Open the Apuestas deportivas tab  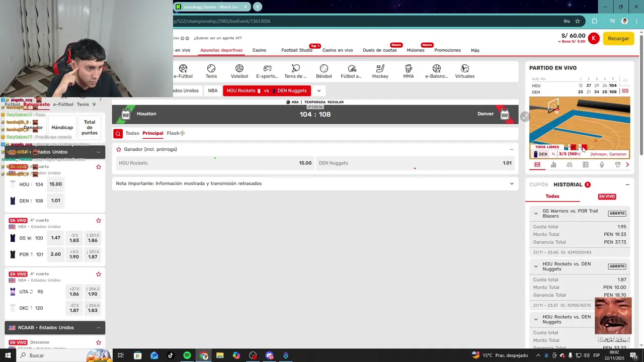pos(221,50)
